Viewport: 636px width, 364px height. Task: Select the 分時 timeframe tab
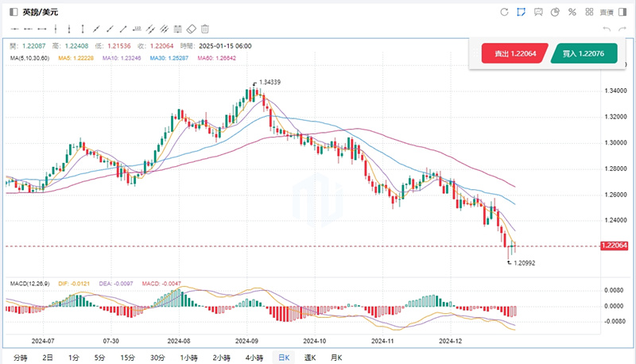pyautogui.click(x=20, y=358)
